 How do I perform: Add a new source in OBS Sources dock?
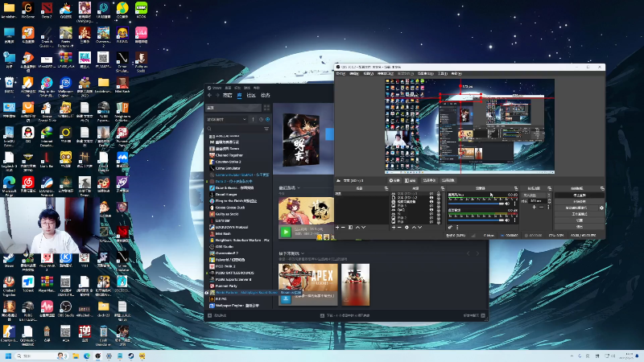[x=394, y=227]
